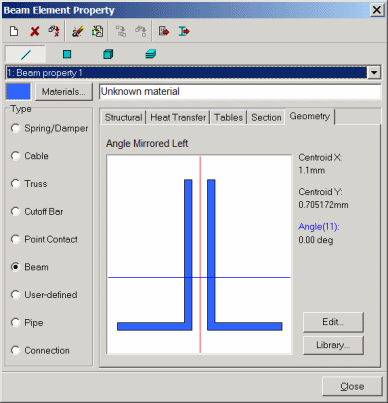Image resolution: width=388 pixels, height=403 pixels.
Task: Switch to the Heat Transfer tab
Action: (178, 117)
